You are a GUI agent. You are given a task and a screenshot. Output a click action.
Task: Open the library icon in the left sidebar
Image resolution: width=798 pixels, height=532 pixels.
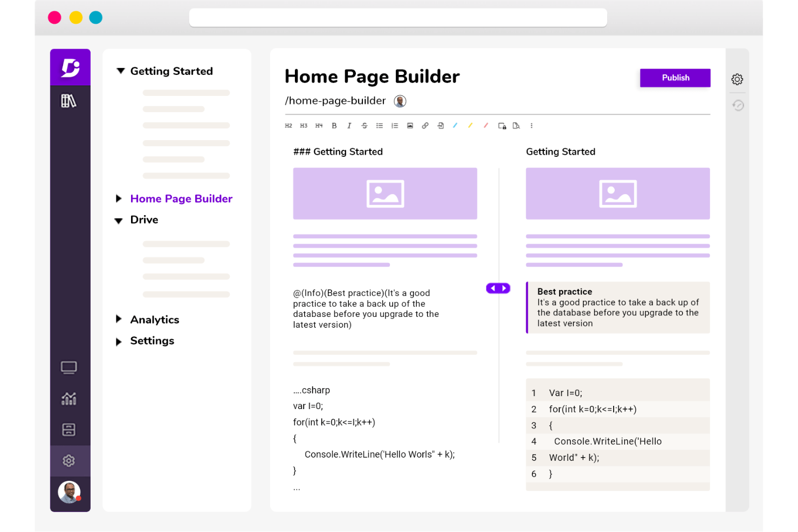pos(70,101)
